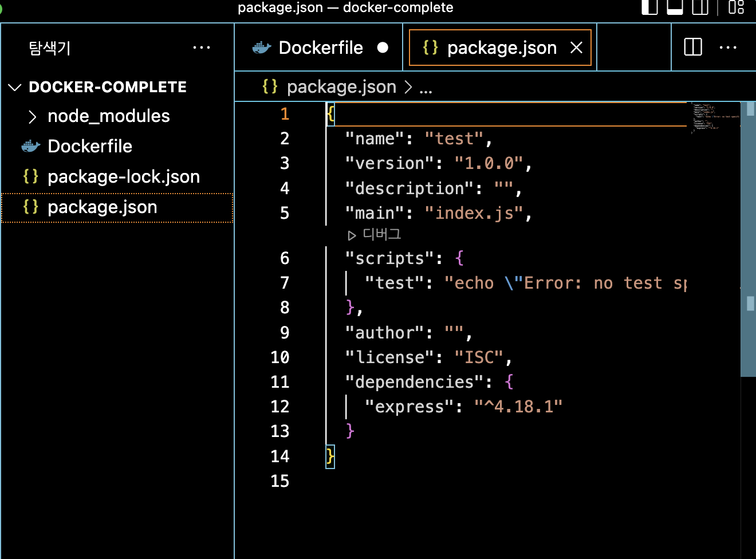Viewport: 756px width, 559px height.
Task: Click the "ISC" license value
Action: (479, 357)
